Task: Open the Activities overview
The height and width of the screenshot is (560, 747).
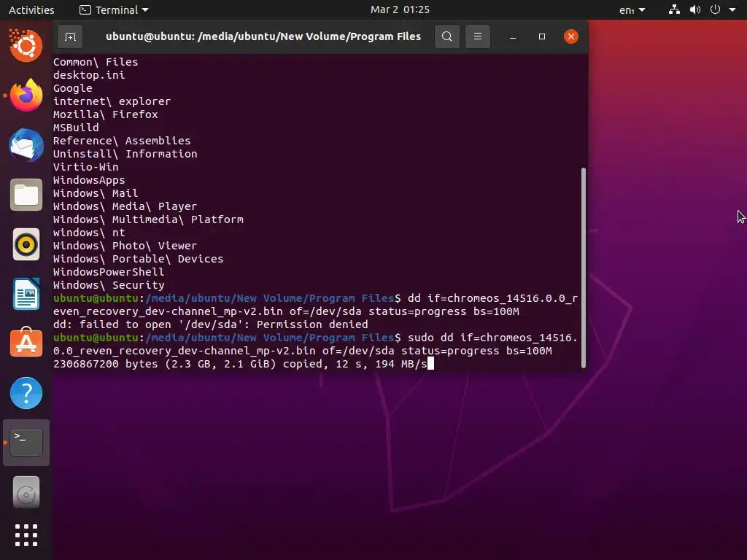Action: 31,9
